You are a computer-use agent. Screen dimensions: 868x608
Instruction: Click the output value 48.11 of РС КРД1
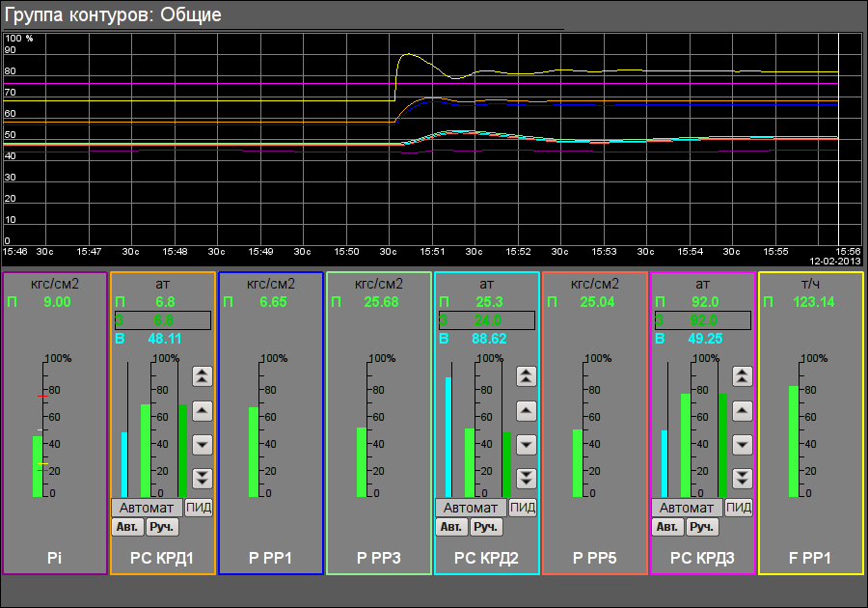click(164, 339)
